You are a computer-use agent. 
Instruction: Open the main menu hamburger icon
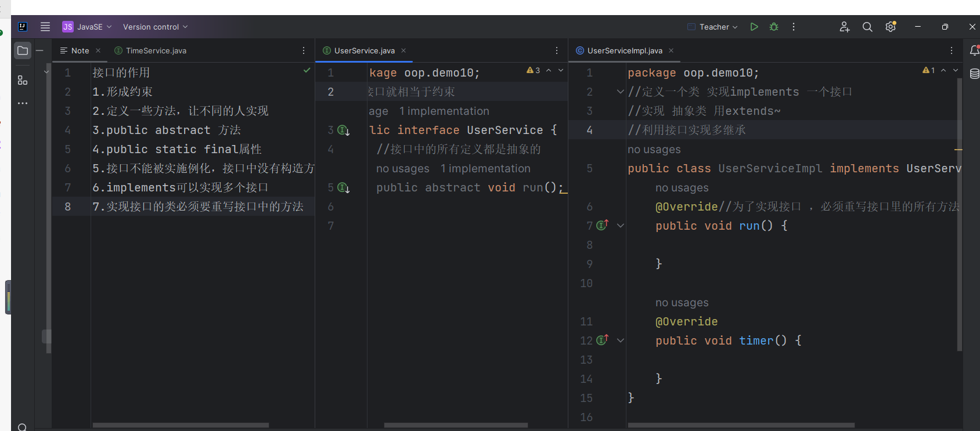pos(45,27)
